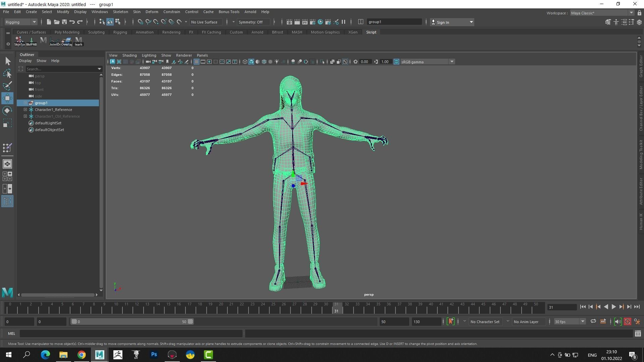Toggle wireframe on shaded display

[264, 62]
